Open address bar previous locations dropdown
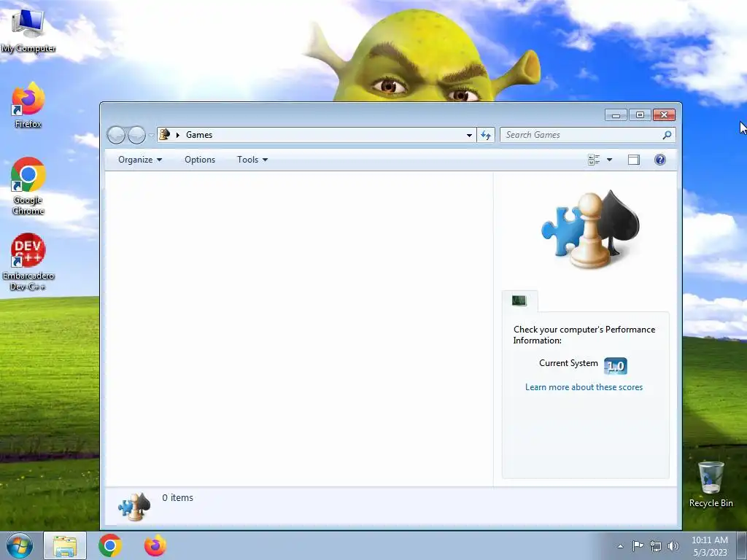The height and width of the screenshot is (560, 747). pos(469,135)
